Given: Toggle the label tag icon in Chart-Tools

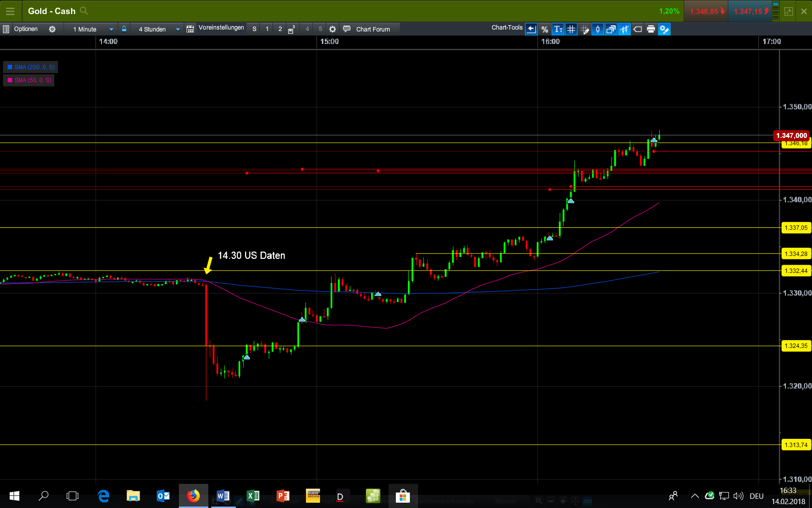Looking at the screenshot, I should tap(638, 29).
